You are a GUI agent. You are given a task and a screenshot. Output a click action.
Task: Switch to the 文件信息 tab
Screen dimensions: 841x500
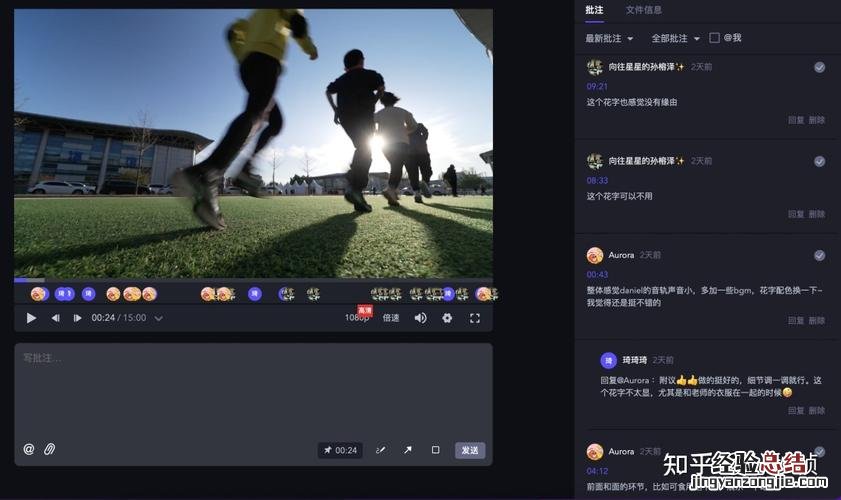(x=643, y=10)
